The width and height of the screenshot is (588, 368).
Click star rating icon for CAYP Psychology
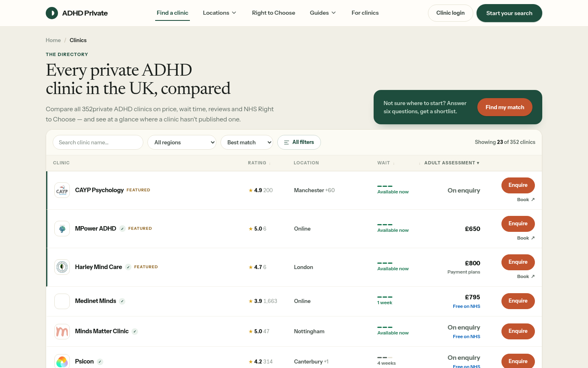pos(251,190)
